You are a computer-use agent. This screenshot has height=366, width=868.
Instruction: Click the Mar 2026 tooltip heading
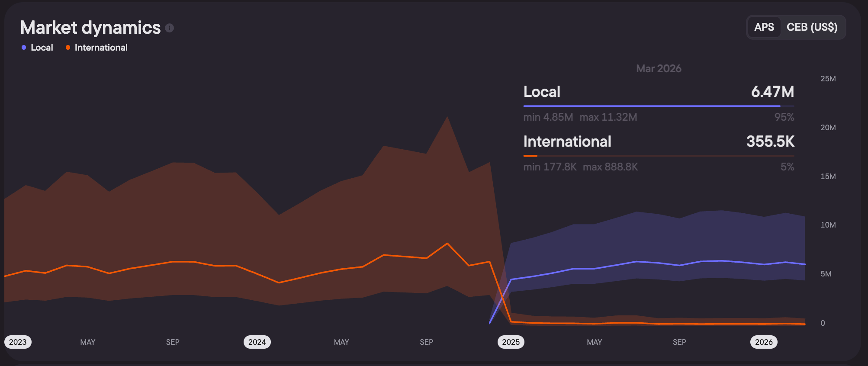coord(659,69)
